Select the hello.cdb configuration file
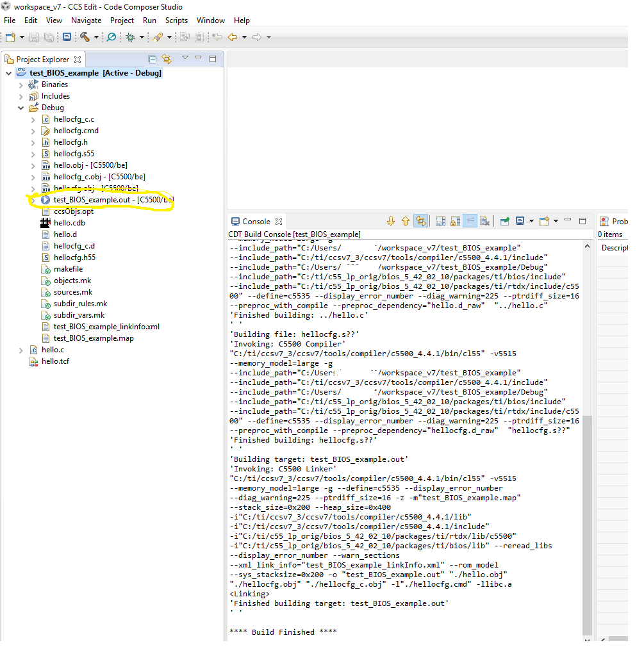 (69, 223)
